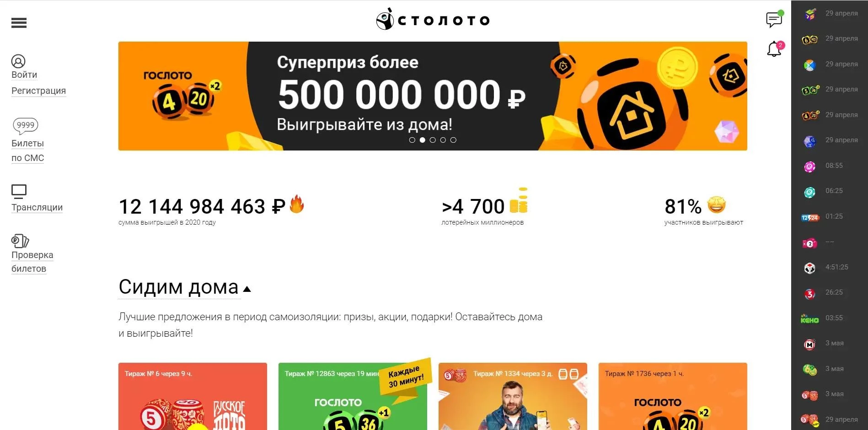Select the 12/24 lottery icon in sidebar
Viewport: 868px width, 430px height.
[x=809, y=217]
